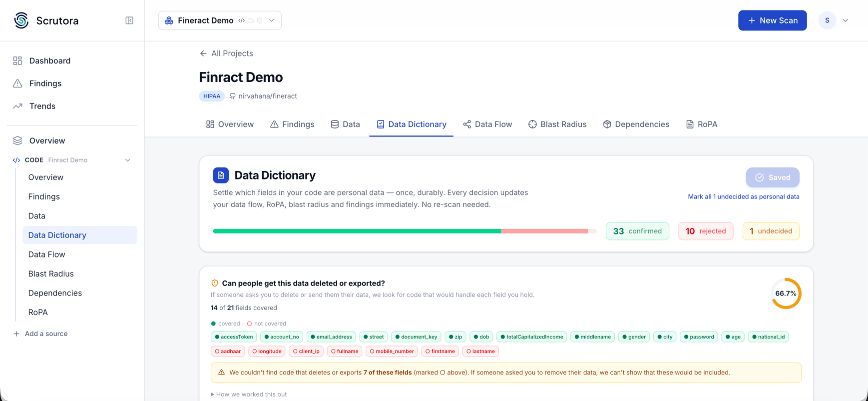Collapse the CODE Finract Demo section chevron
This screenshot has width=868, height=401.
pyautogui.click(x=128, y=160)
